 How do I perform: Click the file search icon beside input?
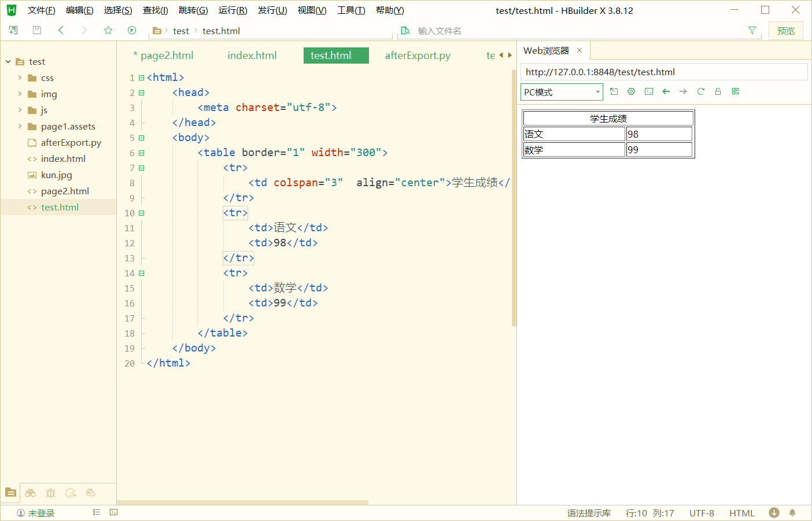(405, 31)
